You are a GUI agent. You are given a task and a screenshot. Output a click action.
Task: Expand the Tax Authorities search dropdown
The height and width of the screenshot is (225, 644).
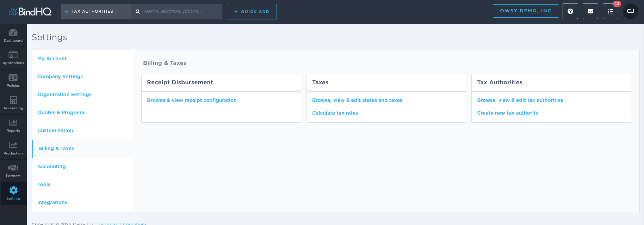pyautogui.click(x=96, y=12)
